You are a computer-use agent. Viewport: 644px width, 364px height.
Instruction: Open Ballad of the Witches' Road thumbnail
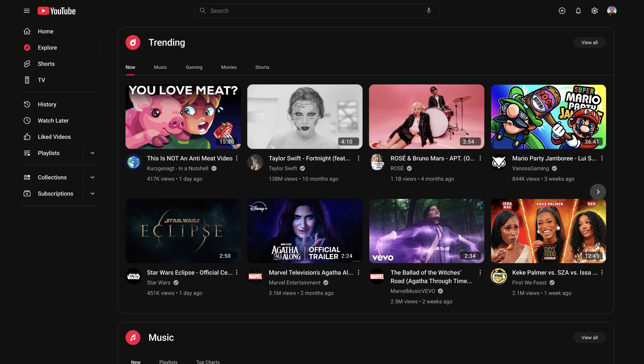click(426, 231)
